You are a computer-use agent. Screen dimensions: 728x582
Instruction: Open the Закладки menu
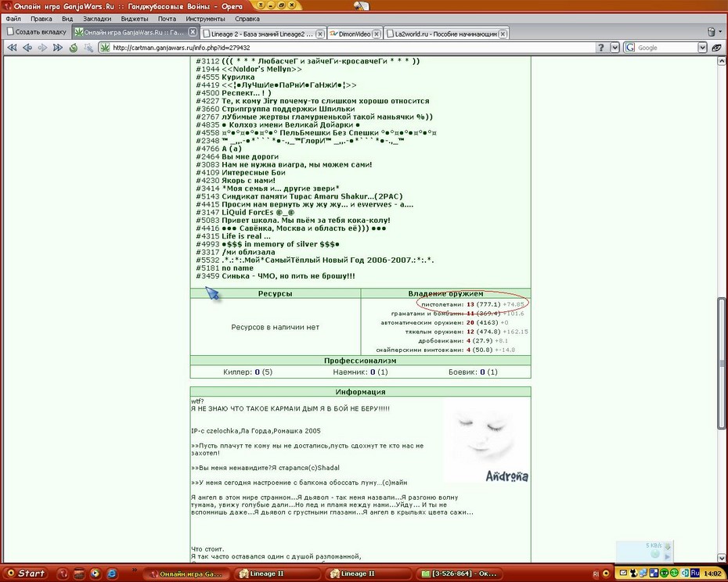(97, 19)
